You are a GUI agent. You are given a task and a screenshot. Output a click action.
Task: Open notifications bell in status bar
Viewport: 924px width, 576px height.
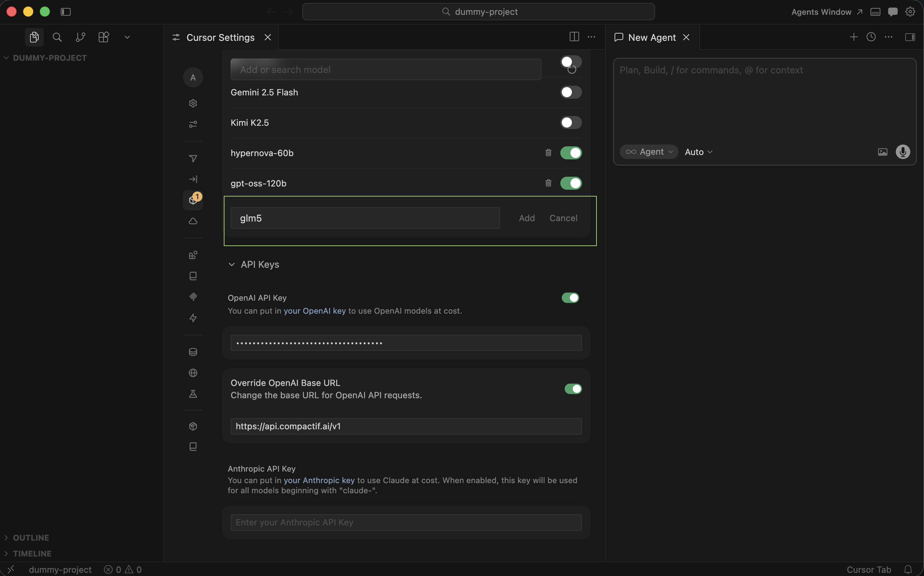[908, 569]
